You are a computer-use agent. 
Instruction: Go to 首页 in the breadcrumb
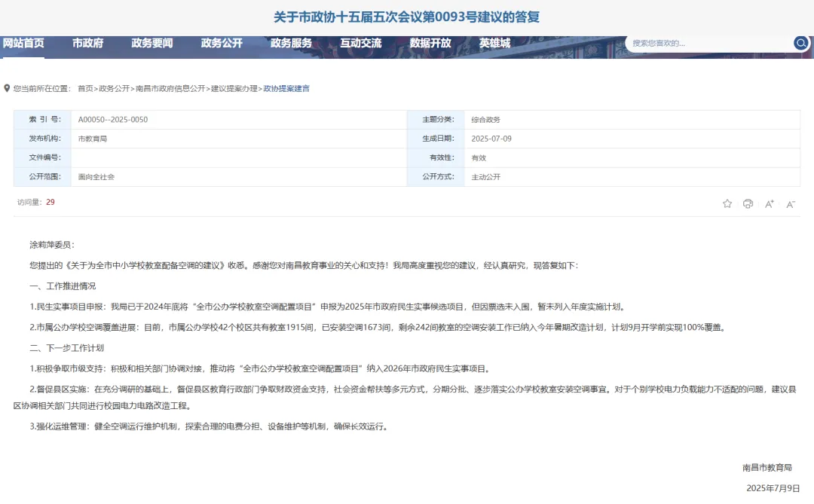click(x=85, y=89)
